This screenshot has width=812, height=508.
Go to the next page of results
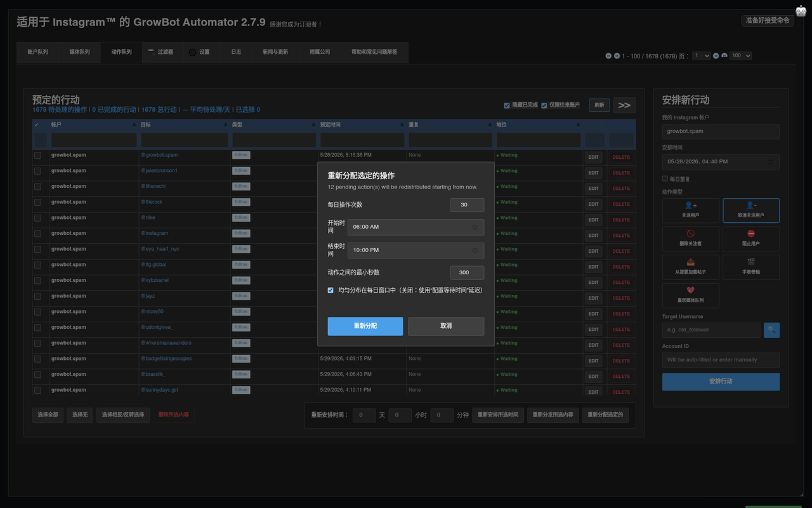pos(716,56)
